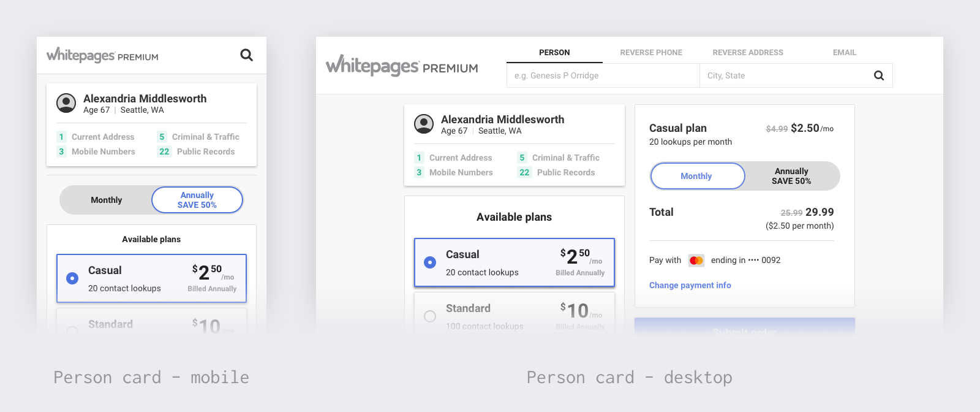980x412 pixels.
Task: Select Monthly billing in the desktop plan panel
Action: click(x=696, y=176)
